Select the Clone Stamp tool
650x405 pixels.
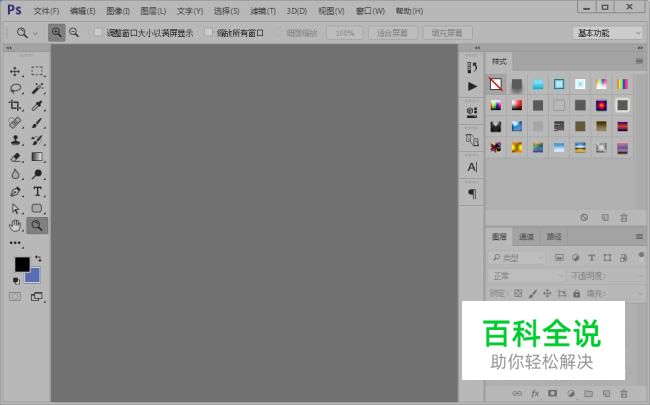[x=15, y=140]
